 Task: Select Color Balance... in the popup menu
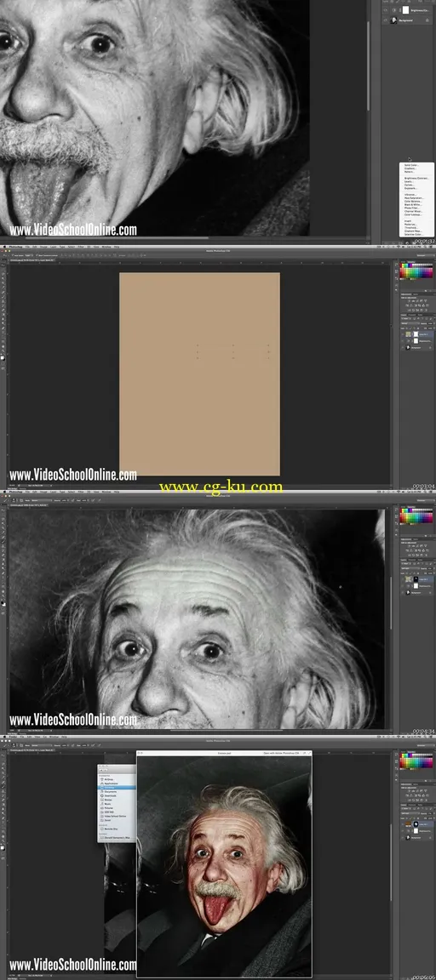[x=413, y=202]
